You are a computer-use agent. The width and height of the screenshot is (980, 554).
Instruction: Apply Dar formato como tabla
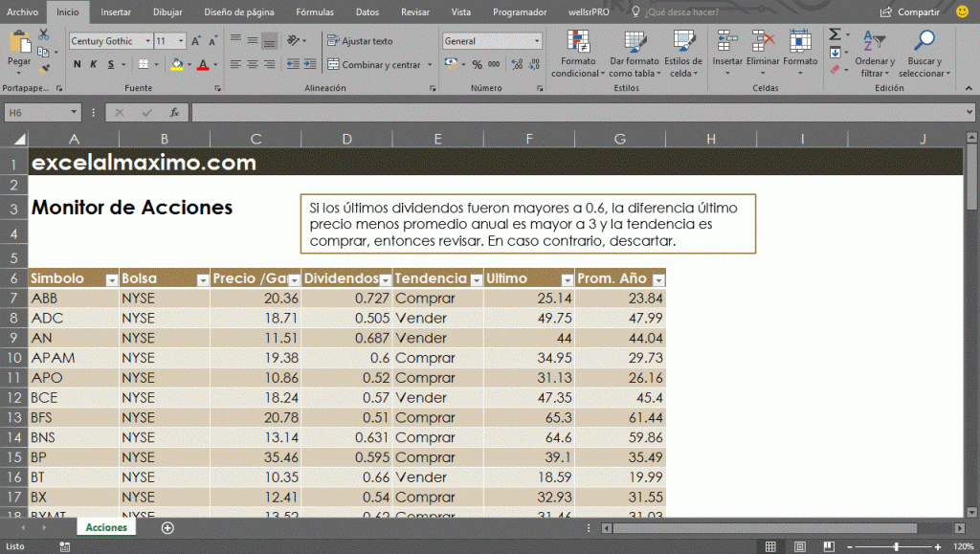(633, 55)
